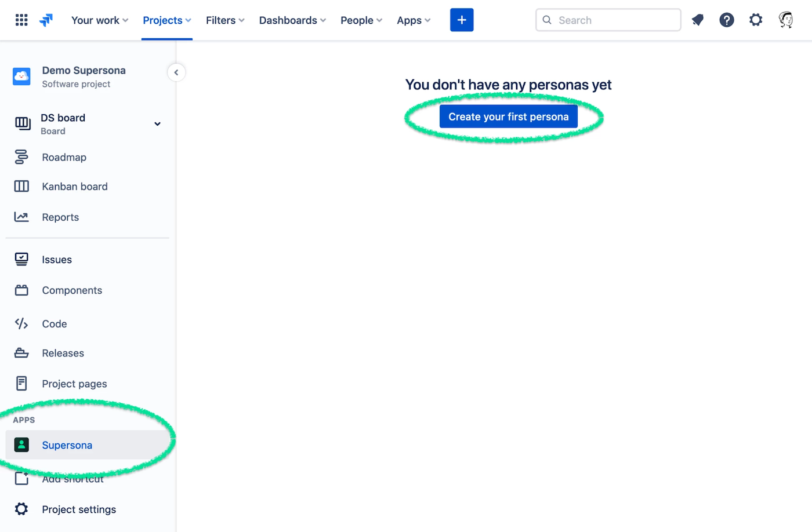The image size is (812, 532).
Task: Click the Components icon
Action: (x=21, y=290)
